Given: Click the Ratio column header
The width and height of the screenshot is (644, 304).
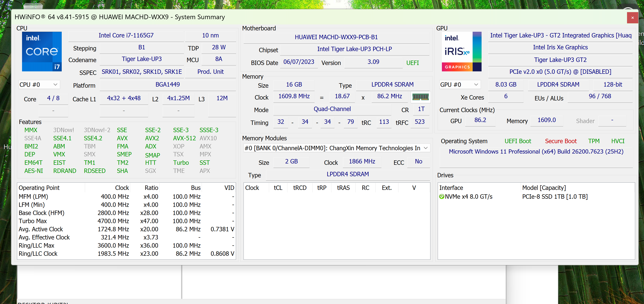Looking at the screenshot, I should [145, 188].
